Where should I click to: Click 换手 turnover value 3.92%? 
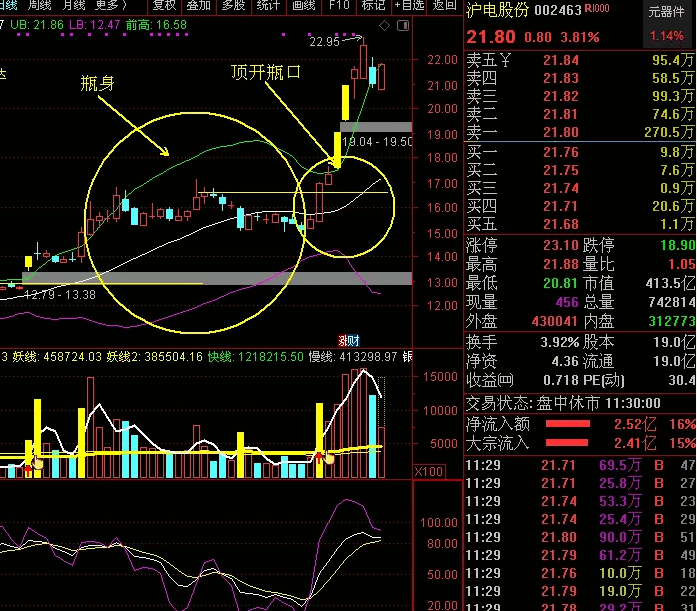point(560,343)
